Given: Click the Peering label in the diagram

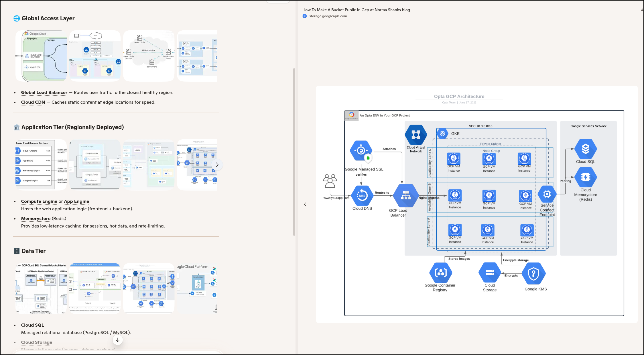Looking at the screenshot, I should click(x=565, y=181).
